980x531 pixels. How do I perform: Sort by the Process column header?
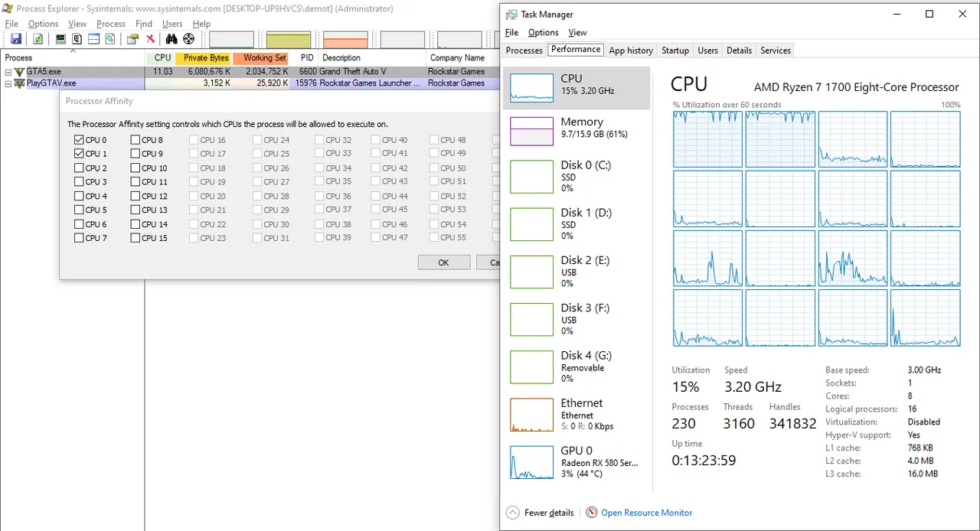pos(73,58)
